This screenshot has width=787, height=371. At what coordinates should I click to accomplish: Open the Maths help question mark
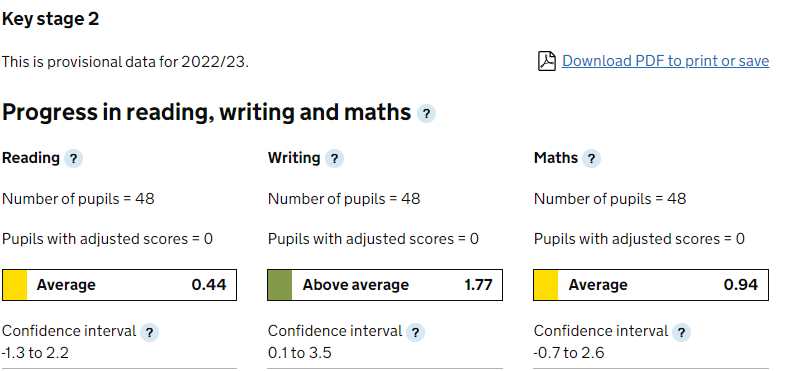591,159
